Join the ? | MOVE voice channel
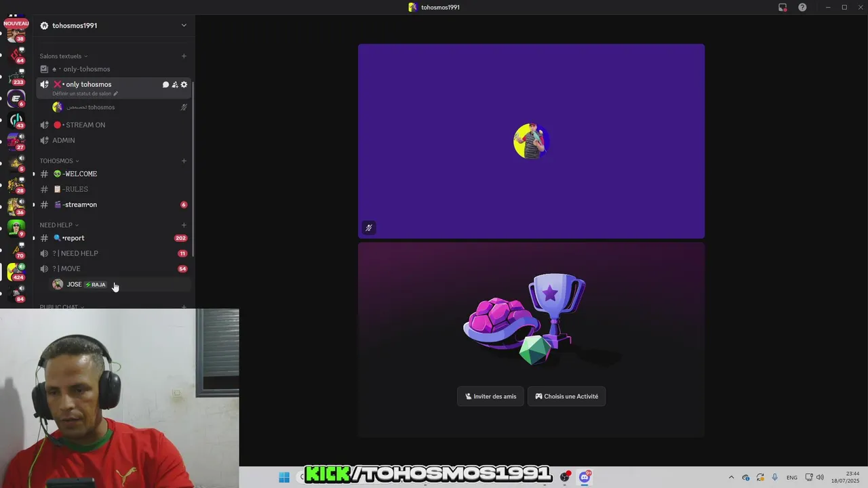The width and height of the screenshot is (868, 488). (114, 269)
